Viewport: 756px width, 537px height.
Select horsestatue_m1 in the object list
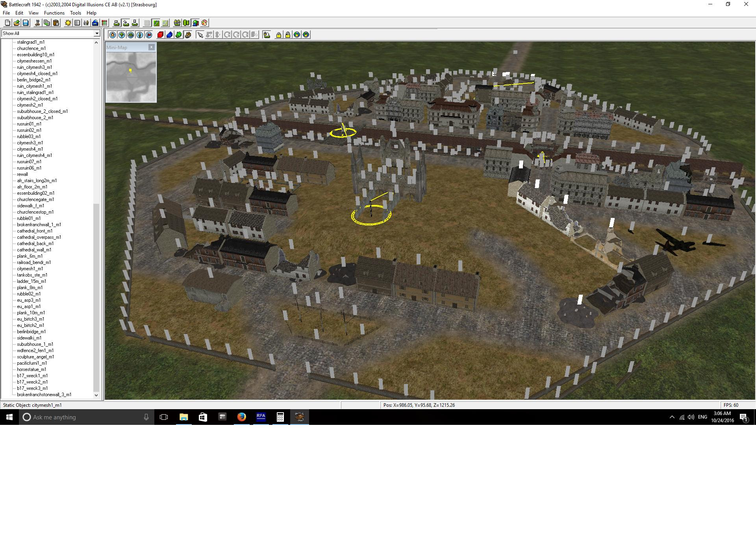coord(31,369)
